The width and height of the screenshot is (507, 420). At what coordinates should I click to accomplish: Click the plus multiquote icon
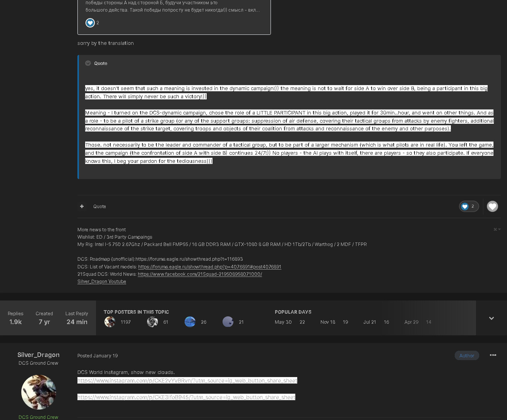pyautogui.click(x=82, y=207)
